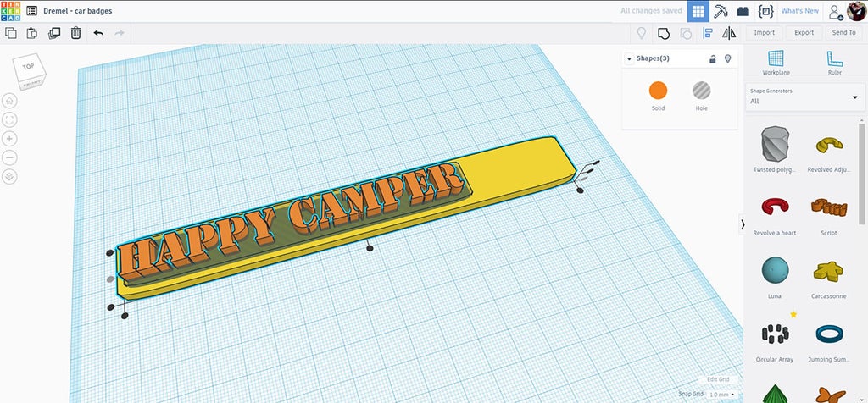Screen dimensions: 868x403
Task: Select the Revolved Adjustable shape
Action: pos(829,145)
